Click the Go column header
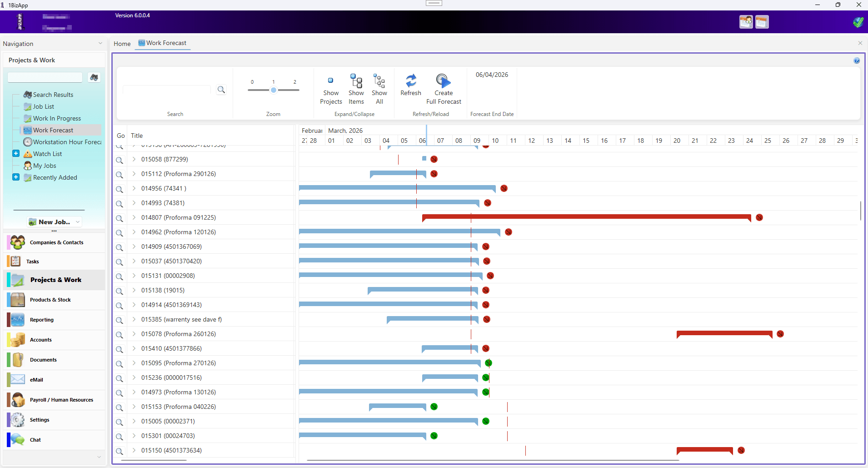This screenshot has height=468, width=868. tap(120, 136)
